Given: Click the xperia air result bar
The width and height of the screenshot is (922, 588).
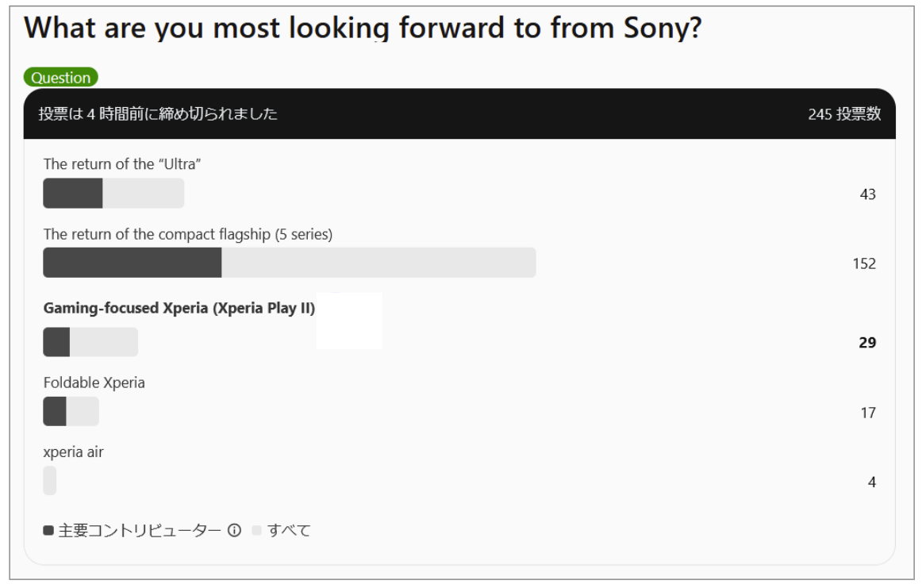Looking at the screenshot, I should click(x=50, y=481).
